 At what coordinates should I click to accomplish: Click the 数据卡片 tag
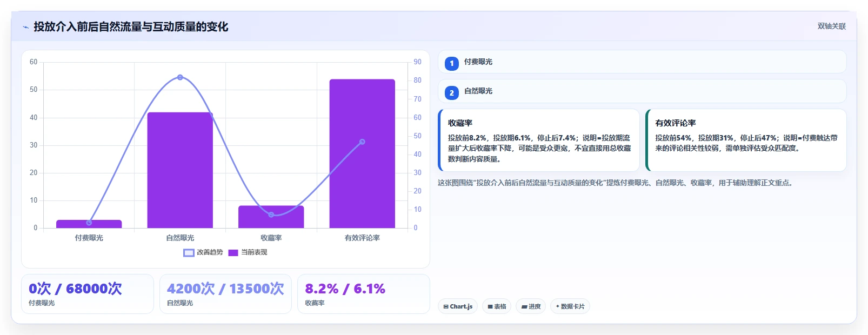[x=570, y=306]
